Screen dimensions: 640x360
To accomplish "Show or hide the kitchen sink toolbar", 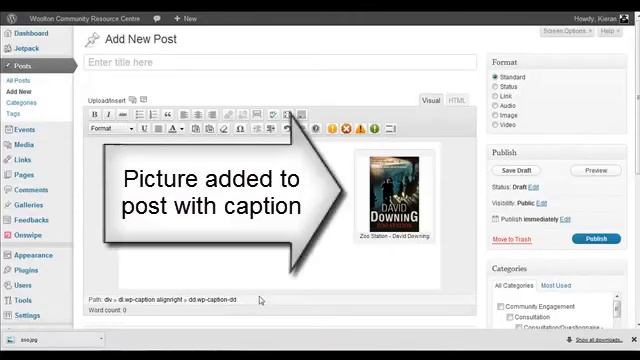I will coord(302,115).
